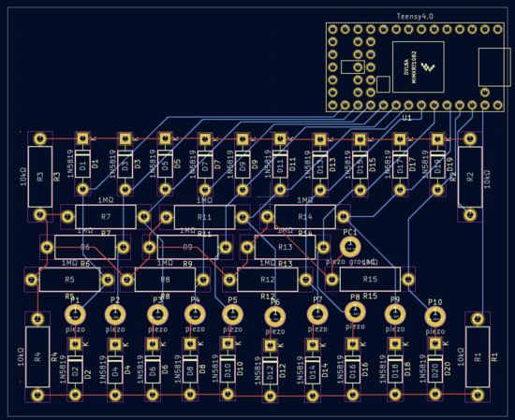Click the USB connector outline on Teensy
This screenshot has height=420, width=515.
click(x=494, y=67)
